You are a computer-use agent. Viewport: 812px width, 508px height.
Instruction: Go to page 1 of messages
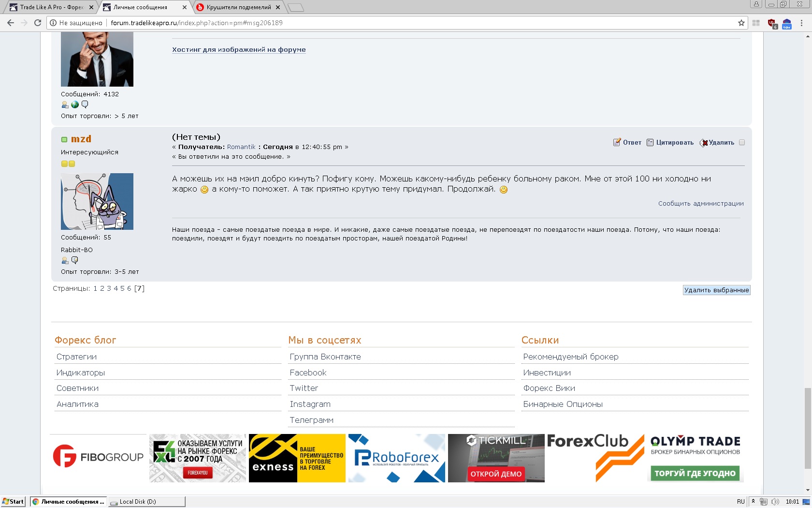click(x=95, y=288)
